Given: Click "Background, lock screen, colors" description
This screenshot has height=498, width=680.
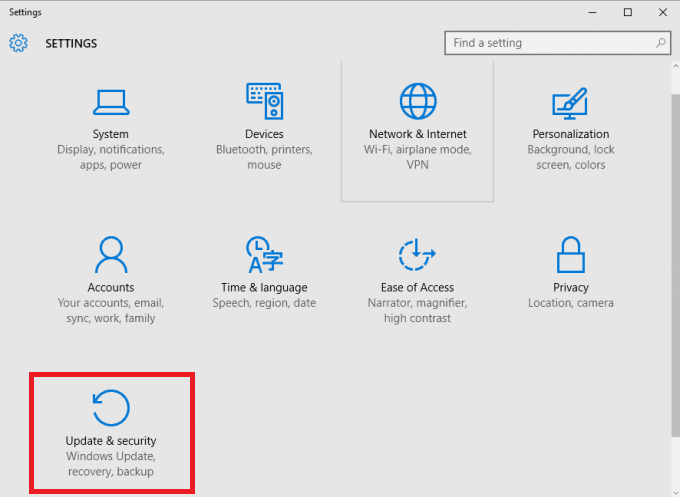Looking at the screenshot, I should click(571, 157).
